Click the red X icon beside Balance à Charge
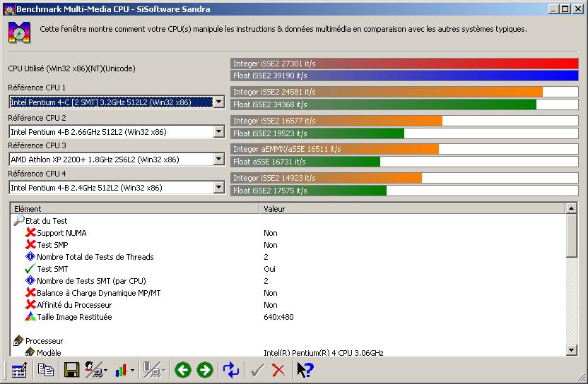Viewport: 588px width, 384px height. click(x=30, y=293)
